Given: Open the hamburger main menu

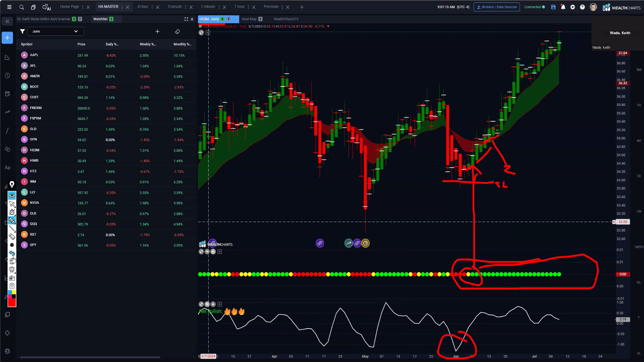Looking at the screenshot, I should point(9,7).
